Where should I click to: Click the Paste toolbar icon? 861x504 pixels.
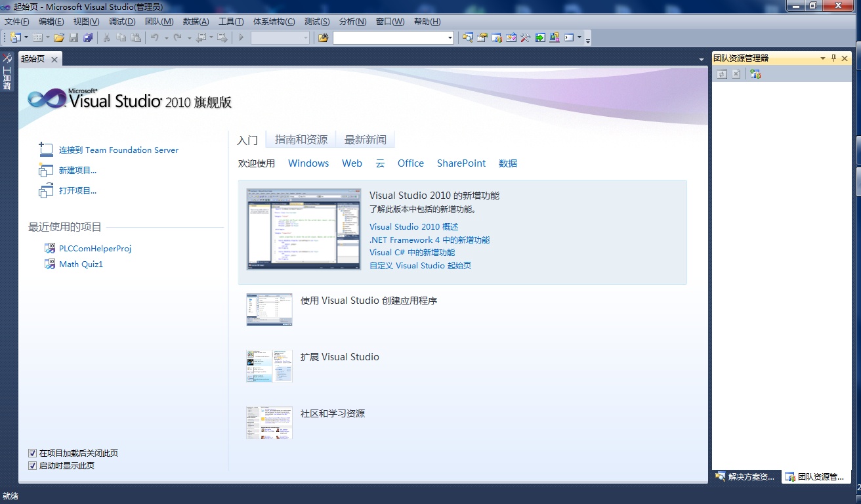(136, 37)
